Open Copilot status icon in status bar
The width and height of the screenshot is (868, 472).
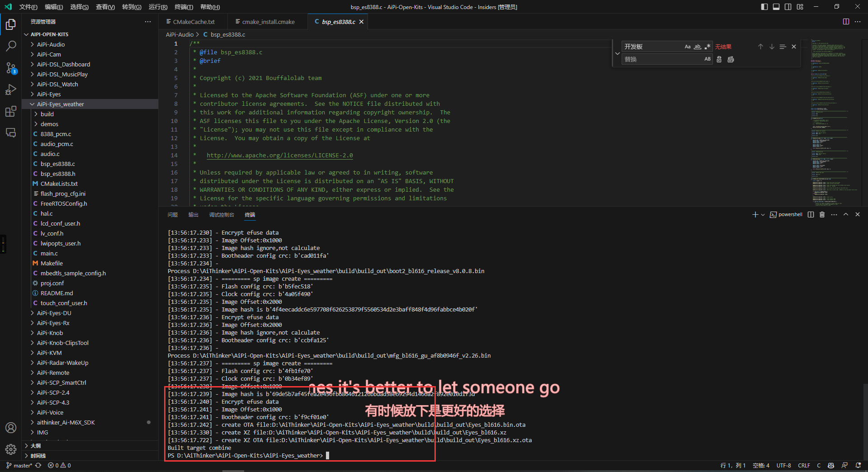click(x=831, y=465)
